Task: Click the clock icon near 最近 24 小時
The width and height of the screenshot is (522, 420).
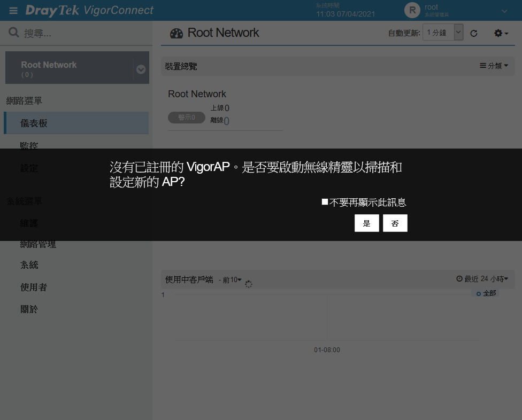Action: pos(459,279)
